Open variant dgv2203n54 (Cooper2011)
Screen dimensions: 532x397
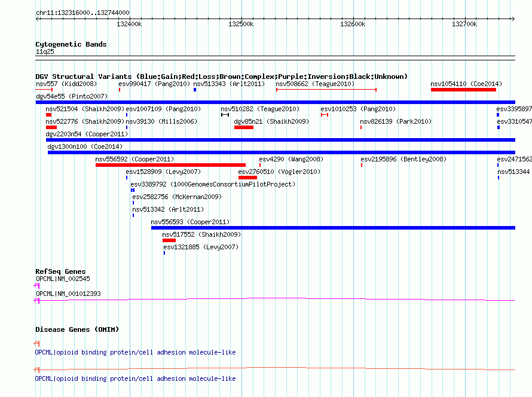(87, 134)
